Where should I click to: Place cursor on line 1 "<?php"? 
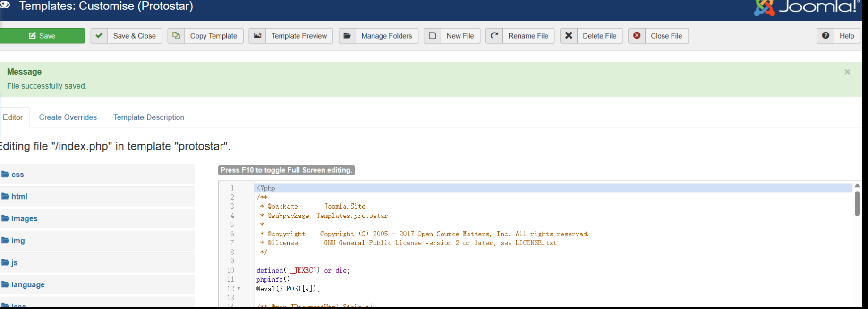(x=266, y=188)
